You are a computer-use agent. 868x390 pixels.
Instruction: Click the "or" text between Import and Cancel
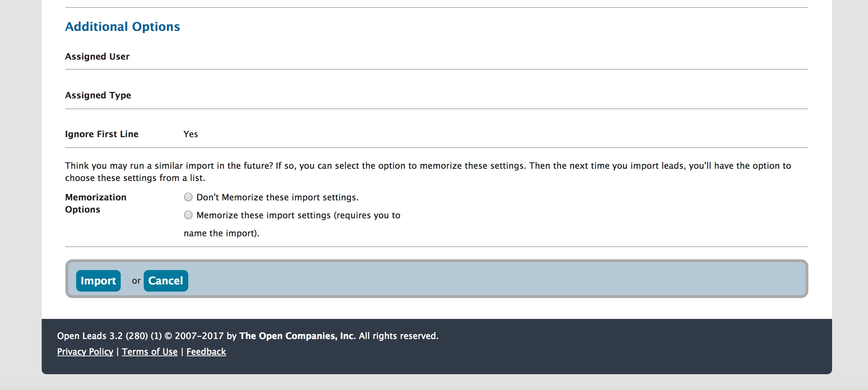pyautogui.click(x=136, y=281)
